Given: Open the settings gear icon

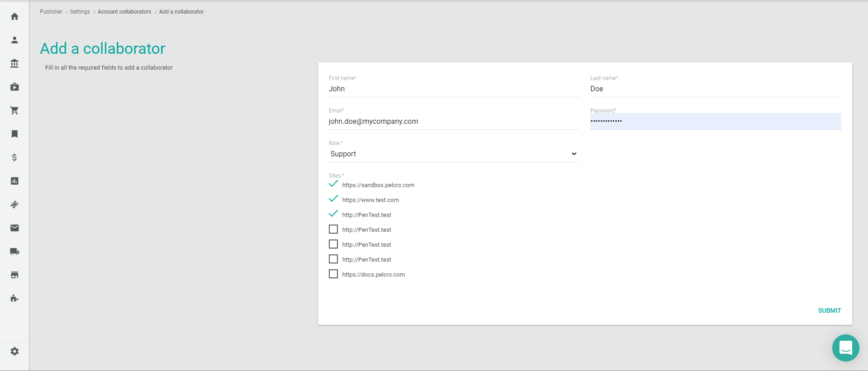Looking at the screenshot, I should (x=14, y=352).
